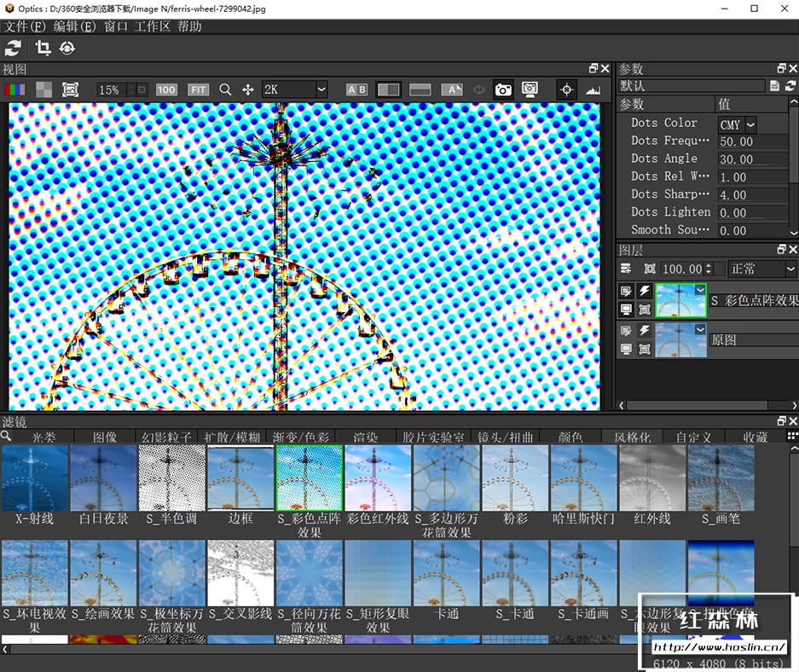Click the FIT zoom button
The height and width of the screenshot is (672, 799).
[198, 90]
